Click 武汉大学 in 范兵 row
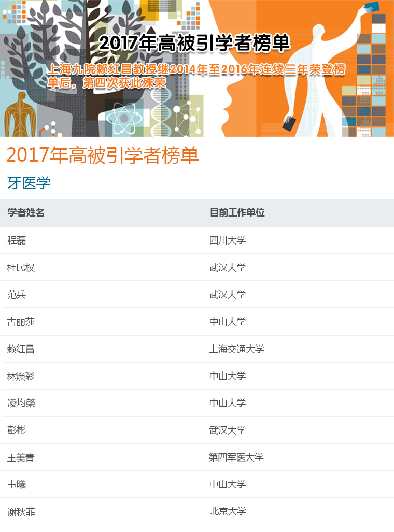394x532 pixels. click(228, 295)
